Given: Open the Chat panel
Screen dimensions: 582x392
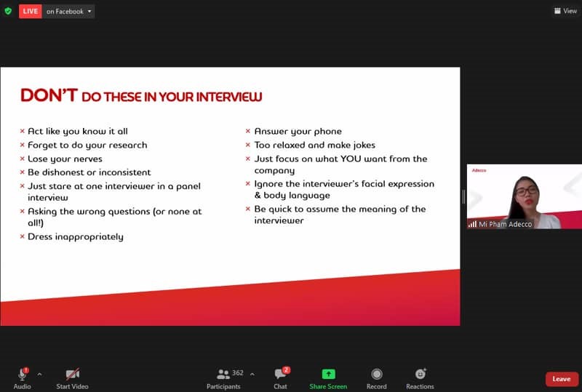Looking at the screenshot, I should point(280,375).
